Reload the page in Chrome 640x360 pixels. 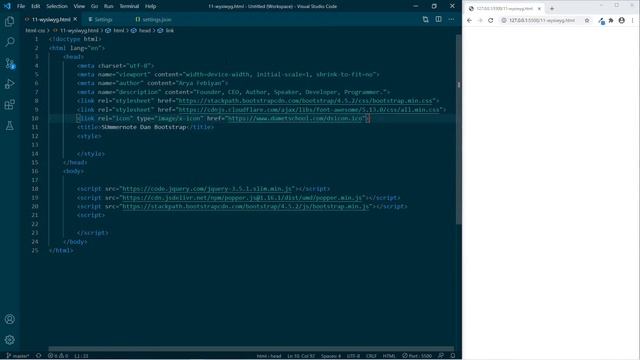click(491, 20)
